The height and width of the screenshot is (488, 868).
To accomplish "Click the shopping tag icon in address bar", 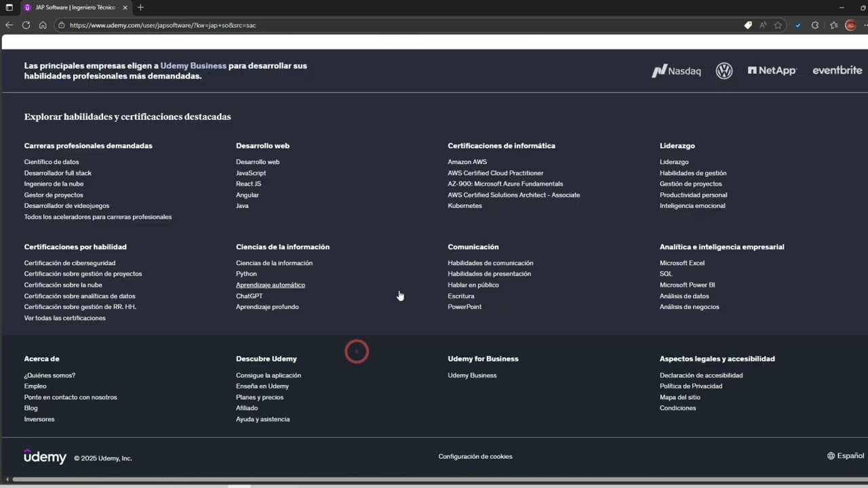I will click(x=748, y=25).
